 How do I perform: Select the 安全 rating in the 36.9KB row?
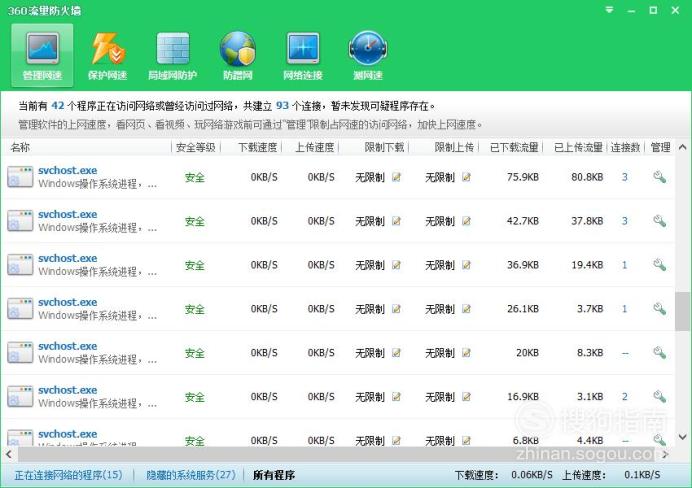(195, 265)
